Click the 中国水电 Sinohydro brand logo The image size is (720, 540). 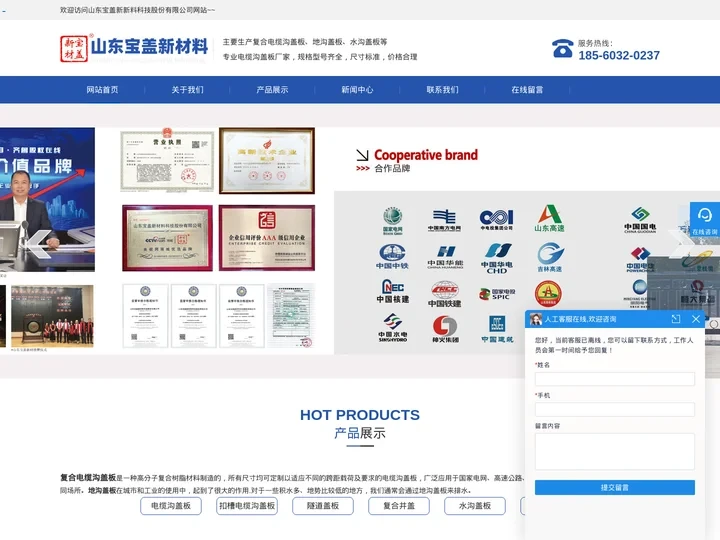tap(393, 327)
